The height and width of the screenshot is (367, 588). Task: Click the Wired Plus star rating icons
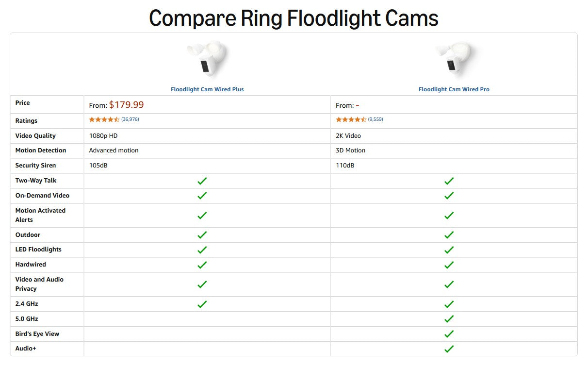pyautogui.click(x=104, y=119)
